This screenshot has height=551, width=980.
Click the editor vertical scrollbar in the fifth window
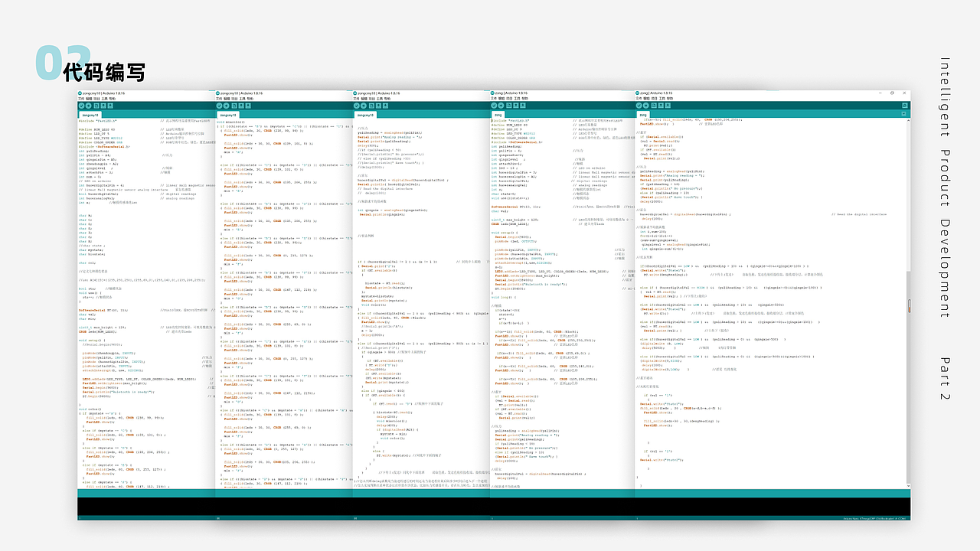tap(908, 305)
